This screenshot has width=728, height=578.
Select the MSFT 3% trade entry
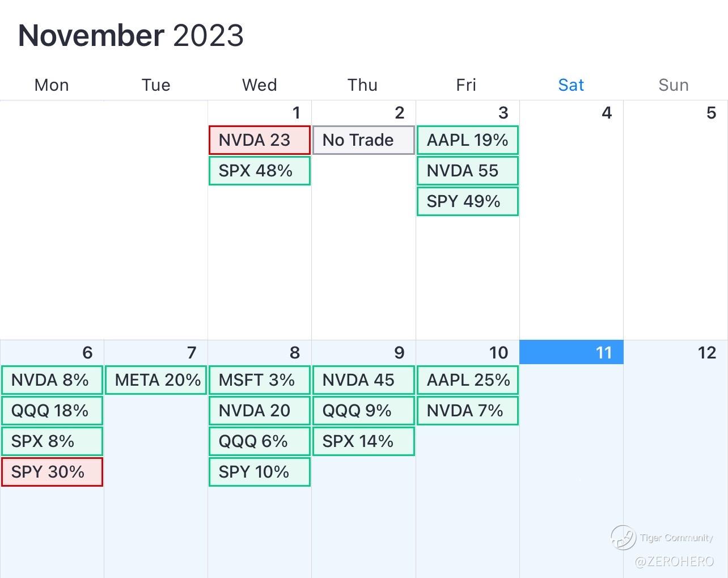pyautogui.click(x=259, y=380)
